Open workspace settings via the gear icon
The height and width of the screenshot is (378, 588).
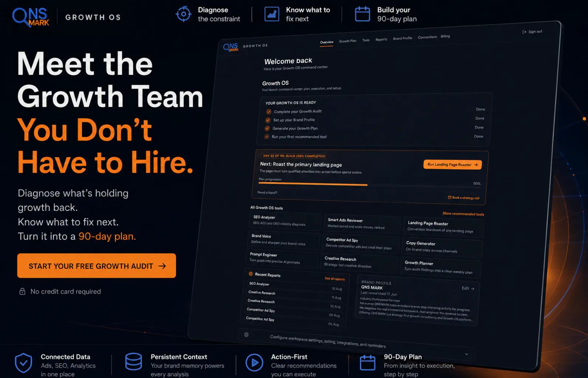[x=247, y=335]
